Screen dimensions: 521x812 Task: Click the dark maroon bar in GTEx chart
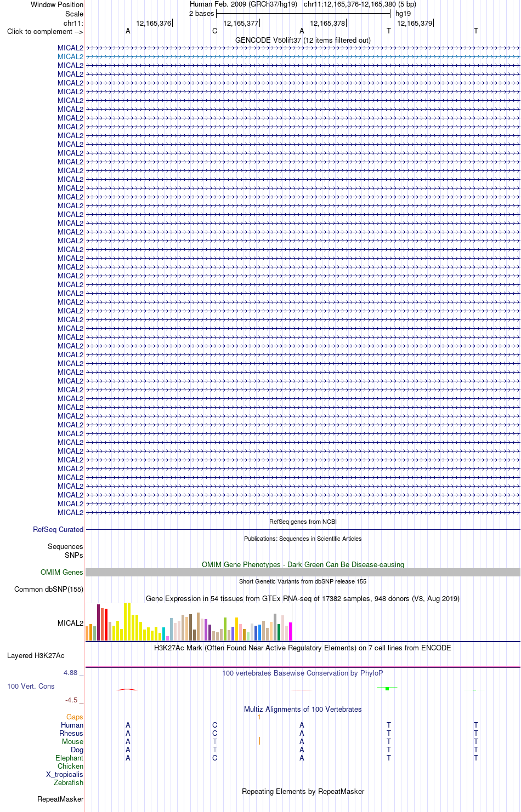pyautogui.click(x=98, y=622)
